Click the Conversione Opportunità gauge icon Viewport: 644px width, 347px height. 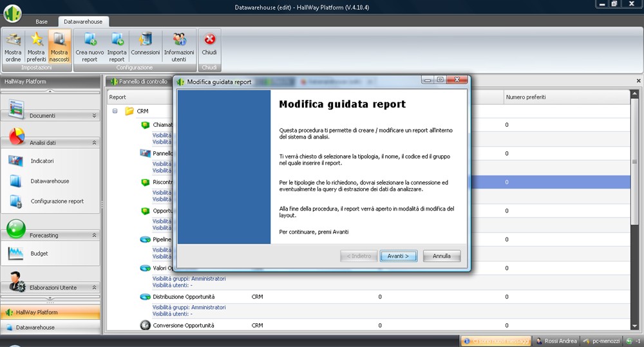tap(145, 325)
